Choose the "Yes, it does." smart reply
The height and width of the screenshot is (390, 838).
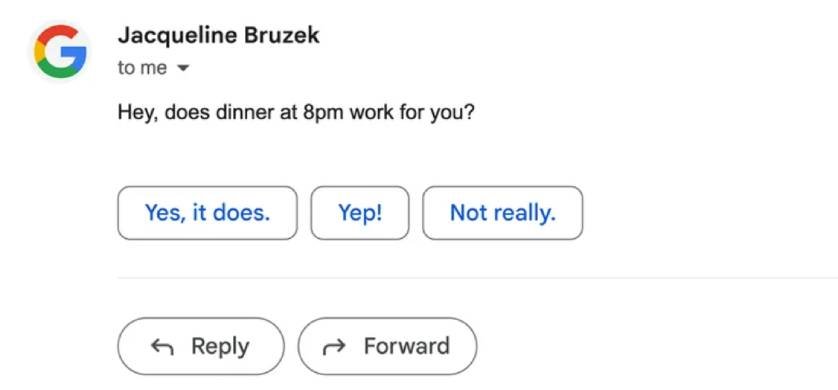pyautogui.click(x=207, y=213)
